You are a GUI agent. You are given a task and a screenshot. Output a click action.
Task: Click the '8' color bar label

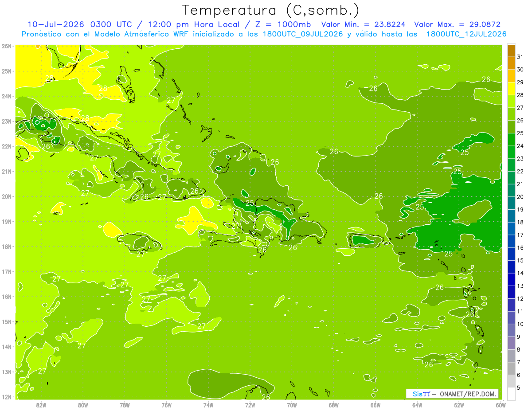[519, 350]
